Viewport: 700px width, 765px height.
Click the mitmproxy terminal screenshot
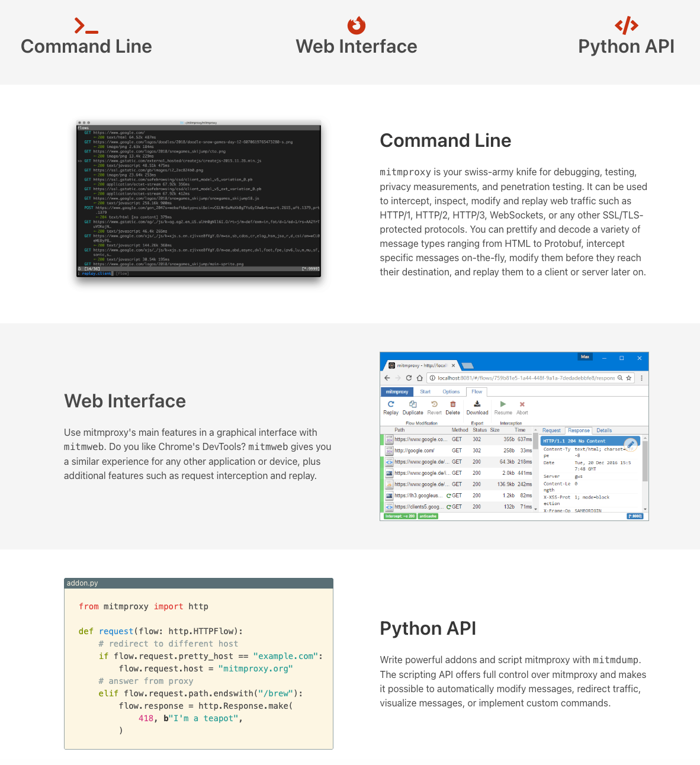tap(198, 198)
